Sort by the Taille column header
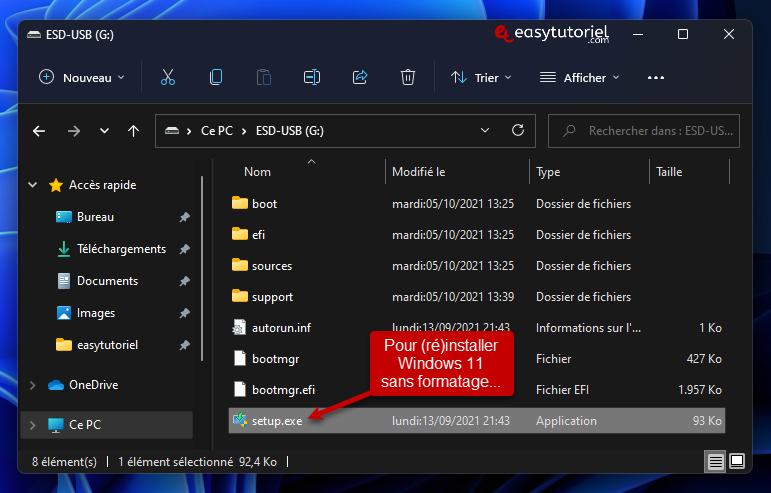Screen dimensions: 771x493 click(x=669, y=172)
